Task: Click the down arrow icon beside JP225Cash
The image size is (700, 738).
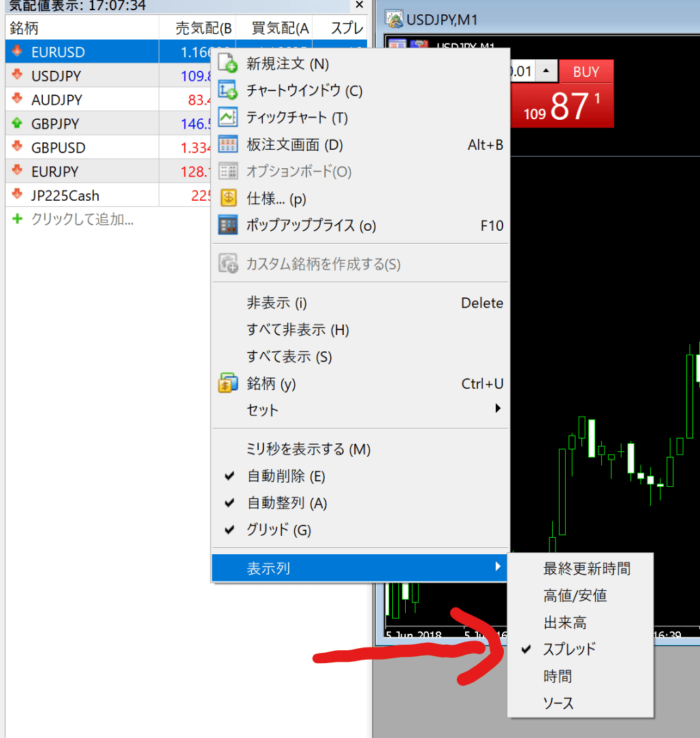Action: (18, 195)
